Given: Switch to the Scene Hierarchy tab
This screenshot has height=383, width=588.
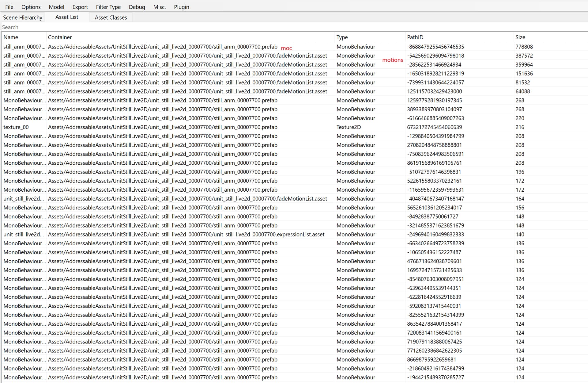Looking at the screenshot, I should (23, 17).
